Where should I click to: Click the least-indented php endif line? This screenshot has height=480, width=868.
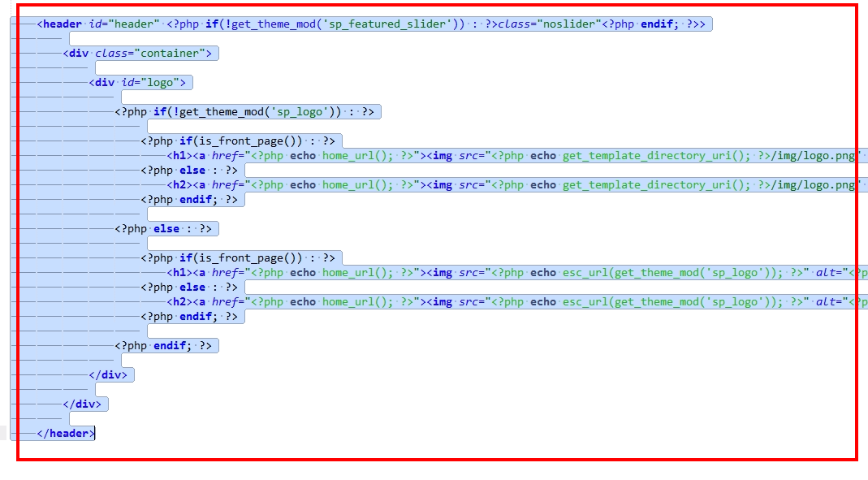163,345
